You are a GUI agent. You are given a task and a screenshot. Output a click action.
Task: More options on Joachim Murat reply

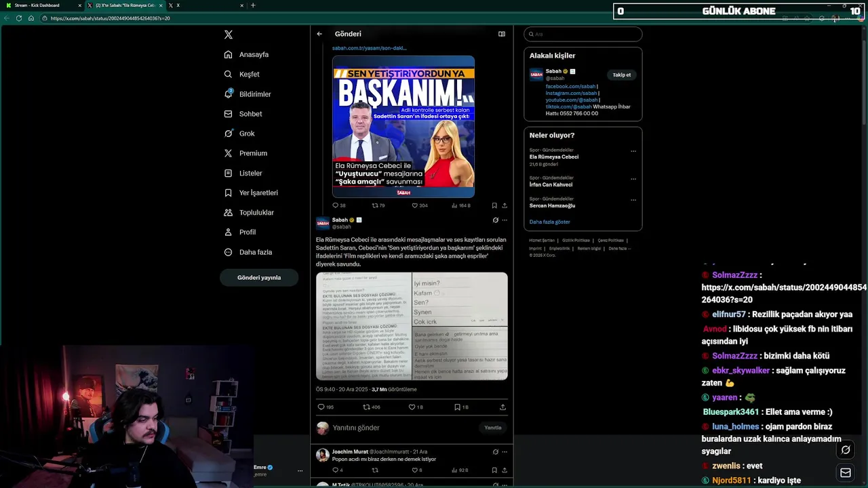[505, 451]
